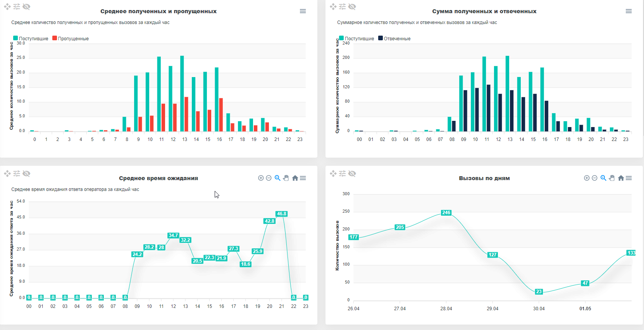Reset zoom with home icon on Среднее время ожидания chart

click(x=295, y=178)
